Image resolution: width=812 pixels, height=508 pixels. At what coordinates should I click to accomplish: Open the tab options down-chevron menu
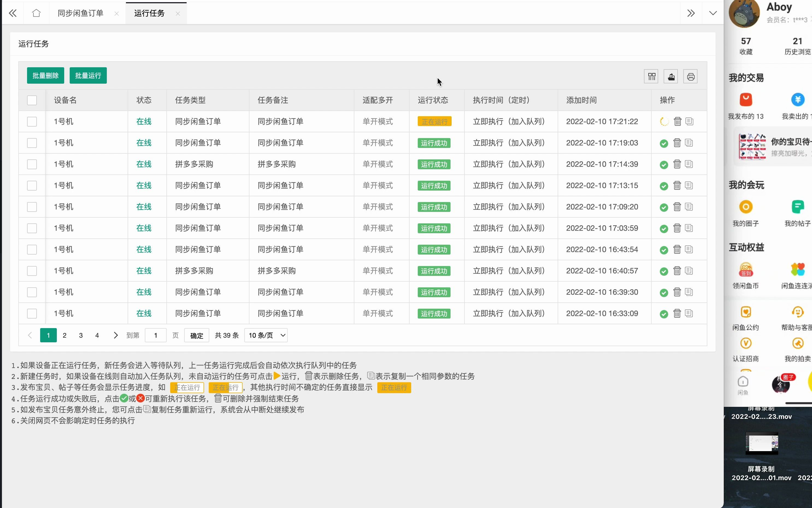pos(713,13)
